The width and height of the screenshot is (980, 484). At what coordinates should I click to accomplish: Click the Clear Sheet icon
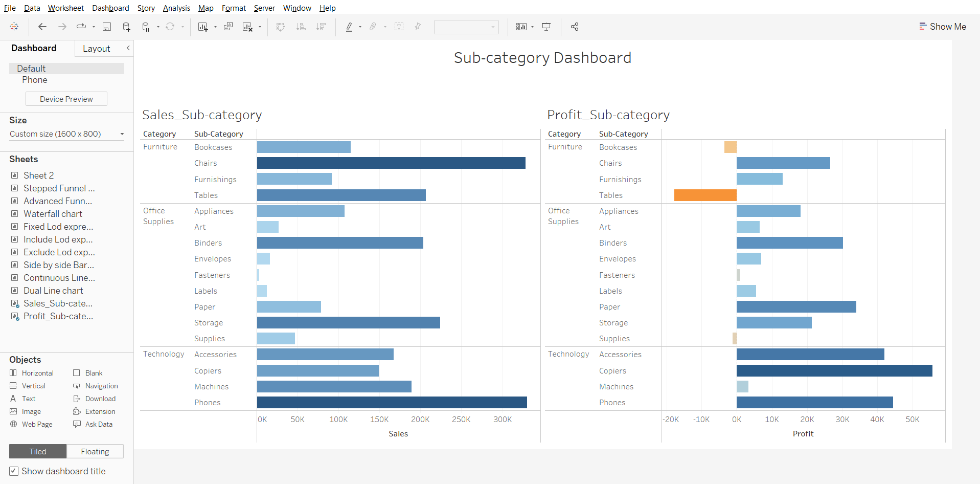[248, 27]
